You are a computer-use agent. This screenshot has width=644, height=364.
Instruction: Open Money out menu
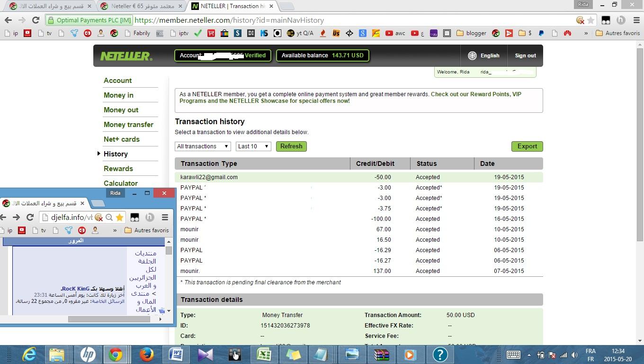click(x=121, y=110)
